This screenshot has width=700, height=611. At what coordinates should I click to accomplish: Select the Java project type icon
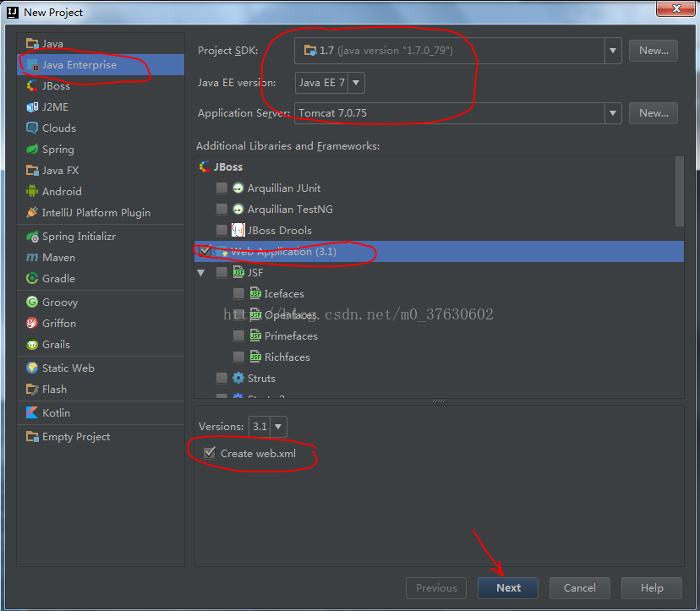coord(32,43)
